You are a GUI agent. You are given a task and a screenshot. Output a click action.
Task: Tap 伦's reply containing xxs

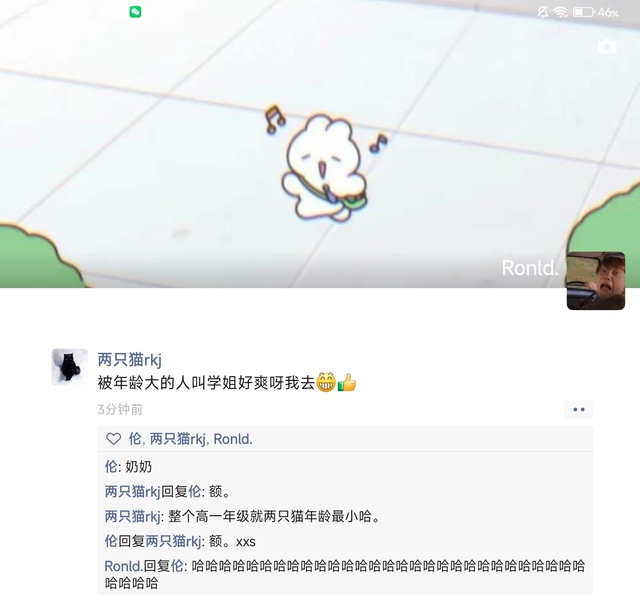click(x=180, y=541)
